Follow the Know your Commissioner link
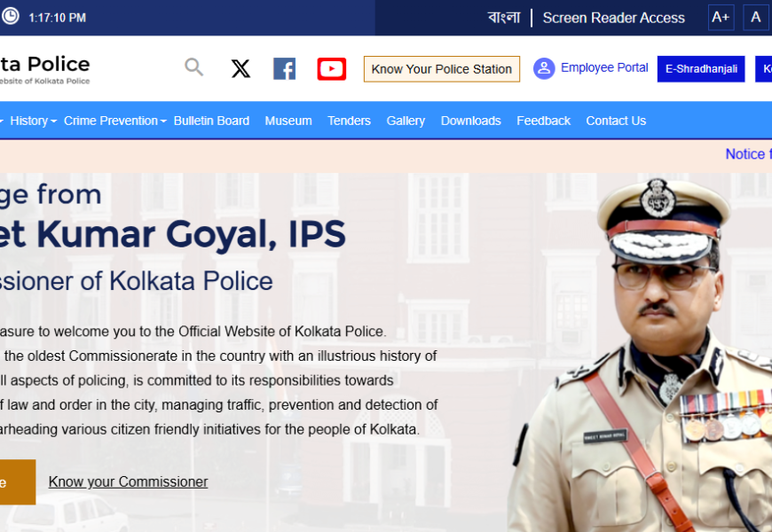Viewport: 772px width, 532px height. (128, 482)
